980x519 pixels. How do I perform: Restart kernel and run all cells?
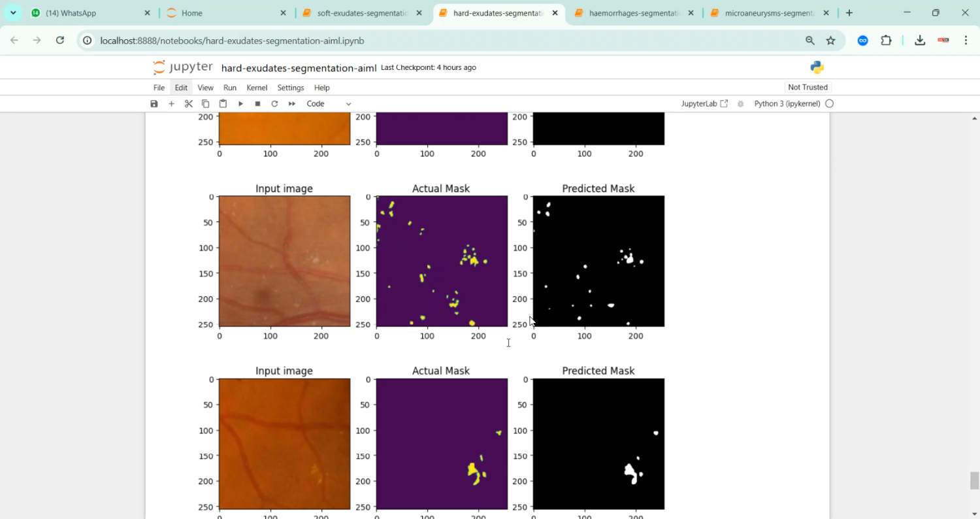click(292, 104)
